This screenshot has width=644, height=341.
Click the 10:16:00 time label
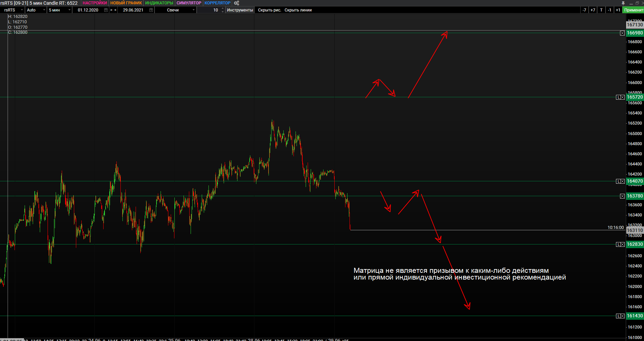click(616, 228)
